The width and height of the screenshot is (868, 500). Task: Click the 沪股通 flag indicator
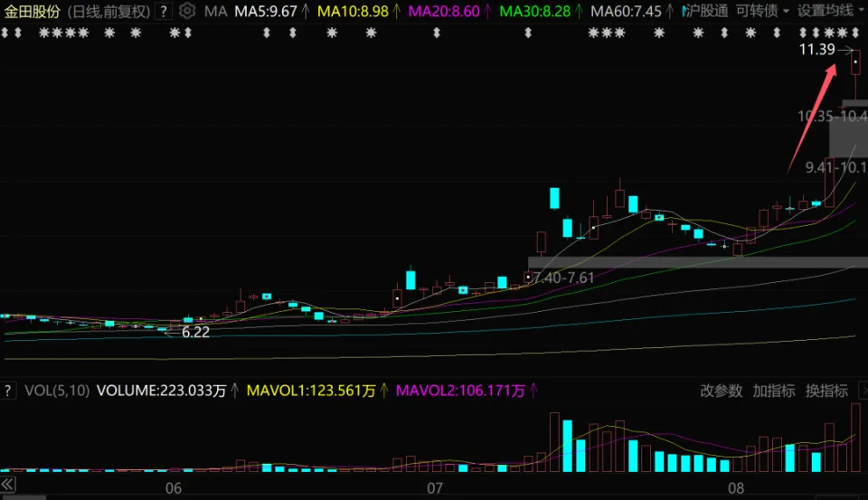(x=704, y=11)
